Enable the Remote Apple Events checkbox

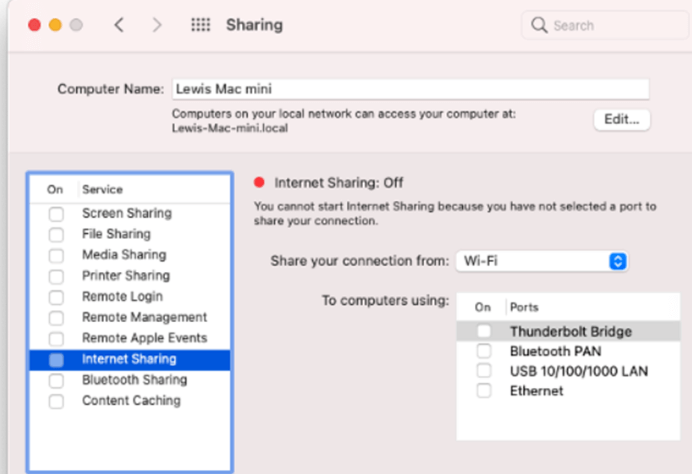pos(56,339)
